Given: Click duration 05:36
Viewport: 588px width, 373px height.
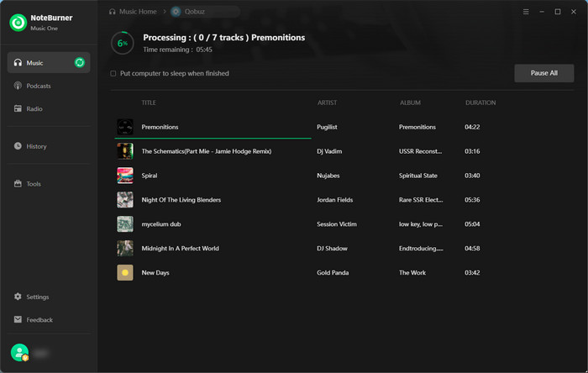Looking at the screenshot, I should pos(472,200).
